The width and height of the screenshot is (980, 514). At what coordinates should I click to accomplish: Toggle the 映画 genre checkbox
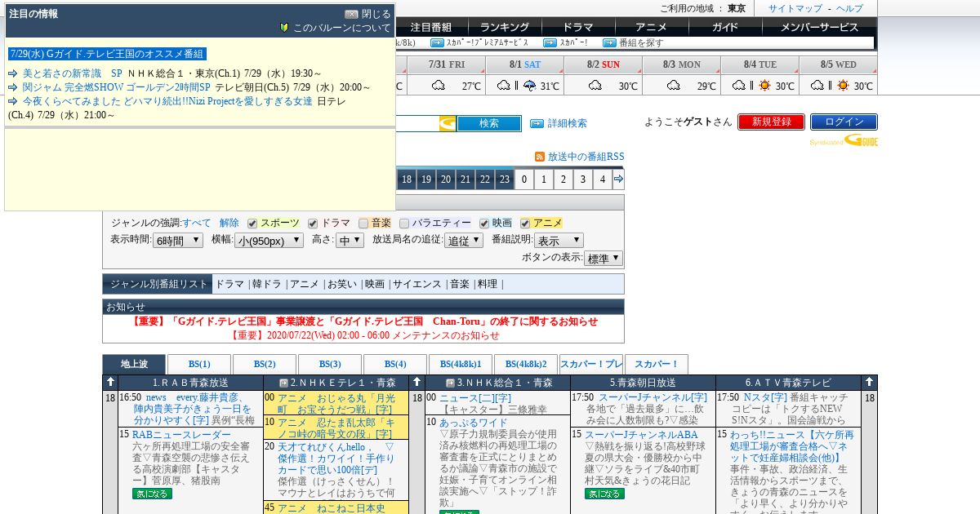click(x=484, y=224)
